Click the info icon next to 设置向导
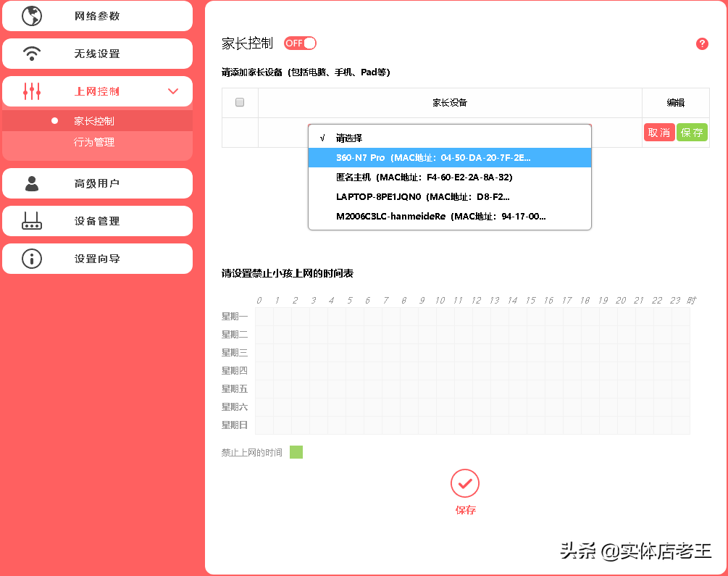 click(31, 259)
